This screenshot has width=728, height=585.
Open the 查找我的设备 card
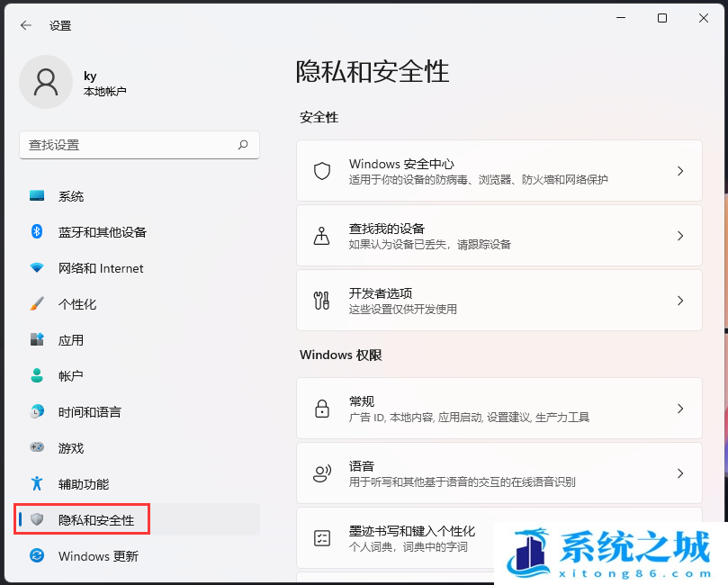point(499,236)
